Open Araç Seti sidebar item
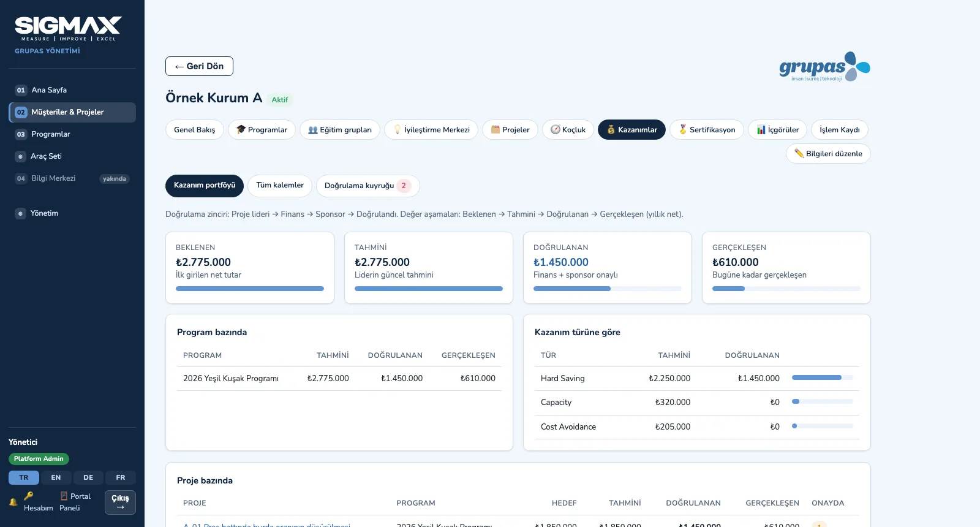Viewport: 980px width, 527px height. (72, 156)
